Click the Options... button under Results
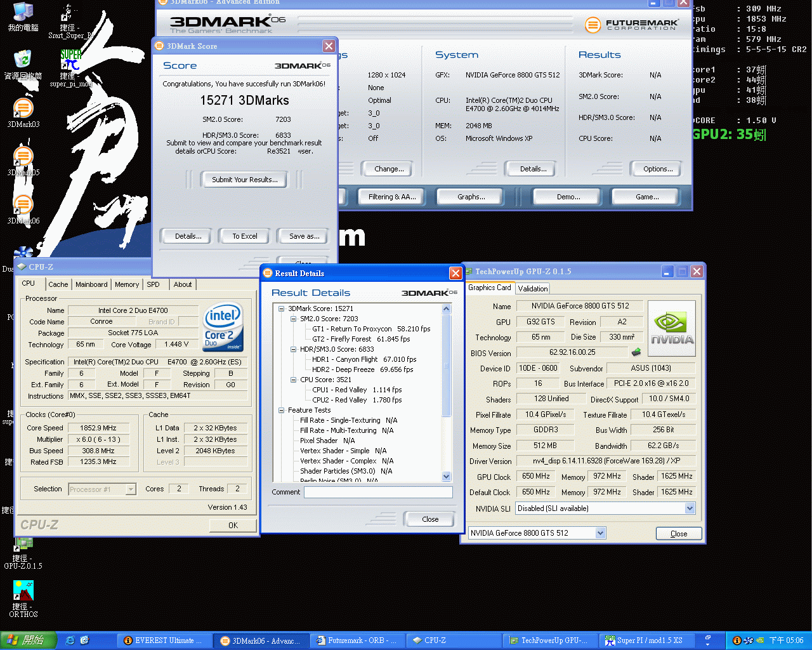The width and height of the screenshot is (812, 650). tap(658, 169)
